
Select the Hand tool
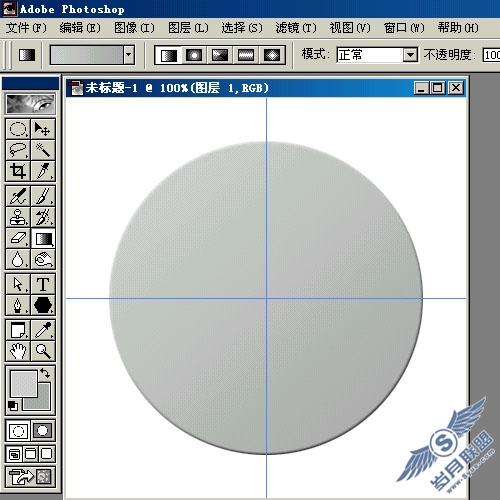tap(18, 351)
